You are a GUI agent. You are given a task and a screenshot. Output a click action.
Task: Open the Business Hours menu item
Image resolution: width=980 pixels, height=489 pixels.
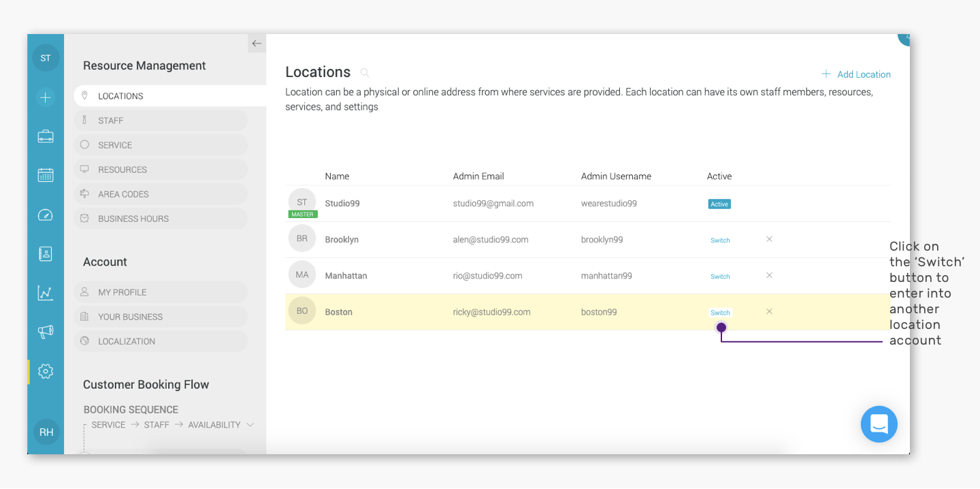point(161,219)
